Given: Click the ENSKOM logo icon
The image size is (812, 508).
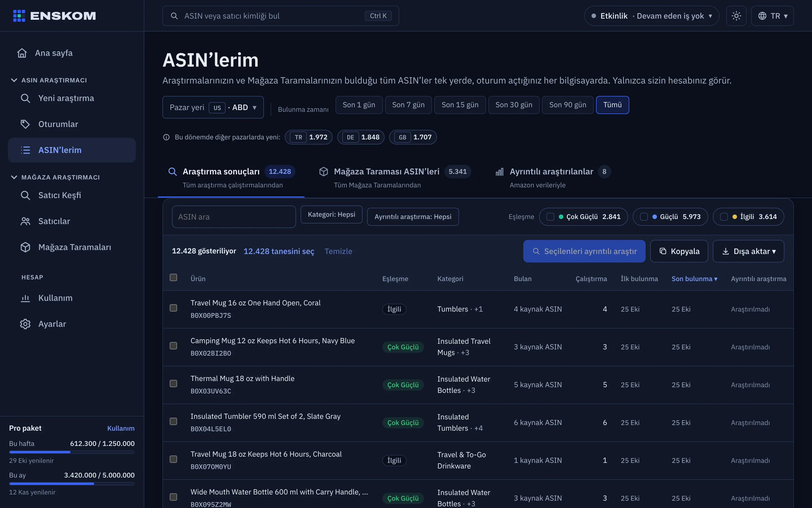Looking at the screenshot, I should [x=19, y=16].
